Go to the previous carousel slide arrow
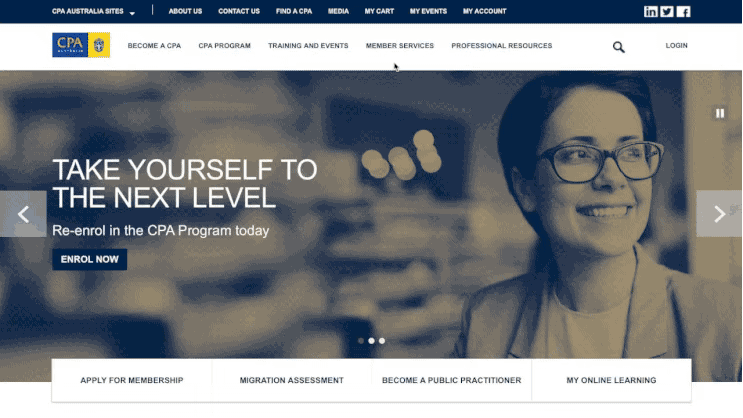The image size is (743, 418). [23, 214]
